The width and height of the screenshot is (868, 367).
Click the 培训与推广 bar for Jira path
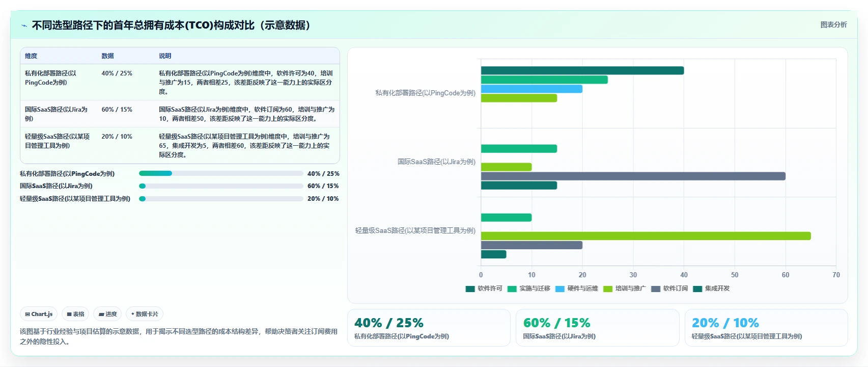click(x=506, y=167)
